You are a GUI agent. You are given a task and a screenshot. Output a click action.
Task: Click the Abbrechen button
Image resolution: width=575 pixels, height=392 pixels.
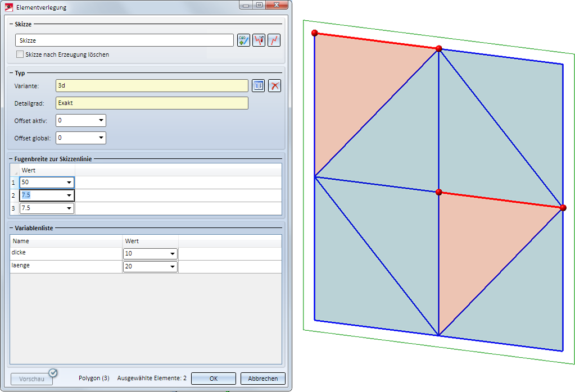point(262,379)
